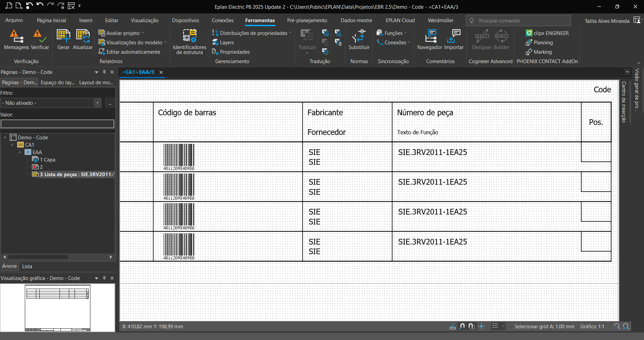This screenshot has height=340, width=644.
Task: Switch to the Lista view tab
Action: tap(27, 266)
